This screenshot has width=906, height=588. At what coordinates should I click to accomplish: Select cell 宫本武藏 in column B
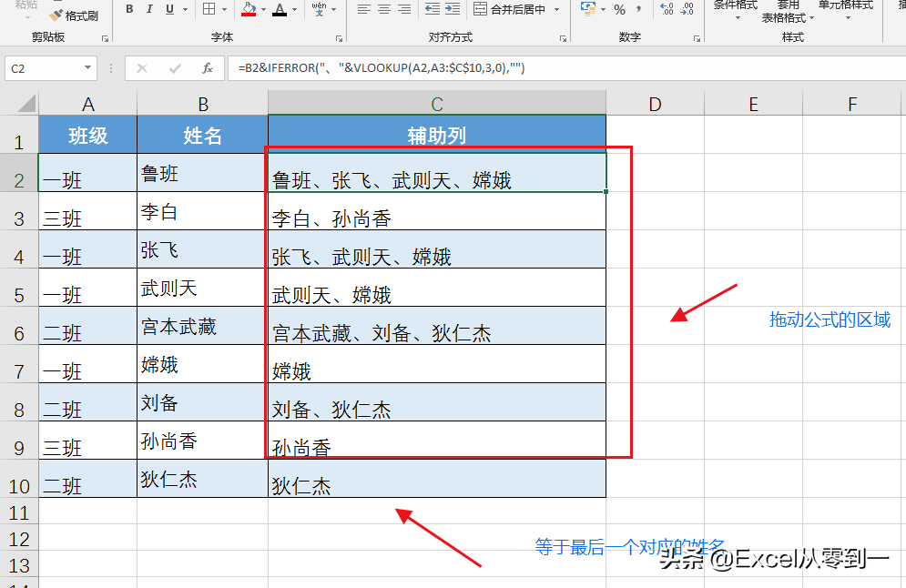click(x=203, y=326)
